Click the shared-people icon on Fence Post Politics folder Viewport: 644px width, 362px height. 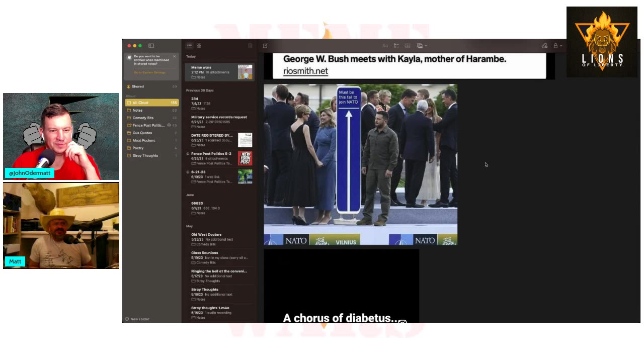(x=169, y=125)
